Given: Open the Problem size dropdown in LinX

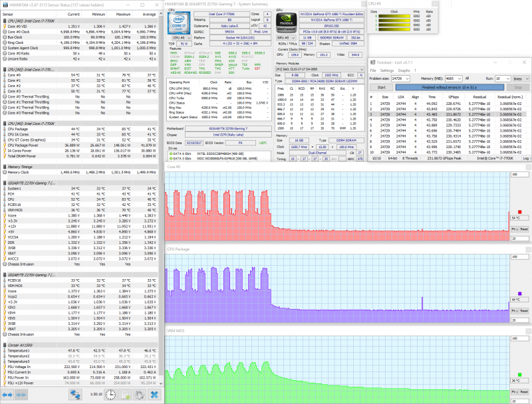Looking at the screenshot, I should tap(407, 78).
